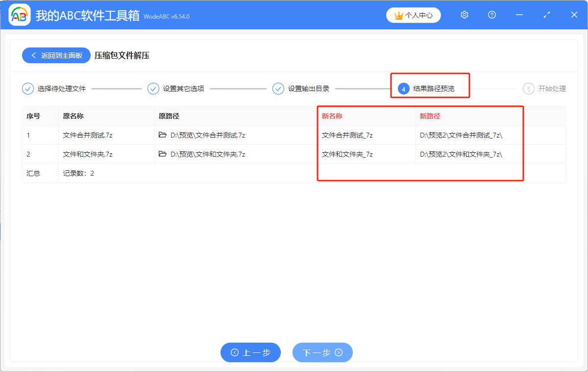Click the checkmark icon on 设置输出目录 step
The height and width of the screenshot is (372, 588).
pyautogui.click(x=278, y=89)
